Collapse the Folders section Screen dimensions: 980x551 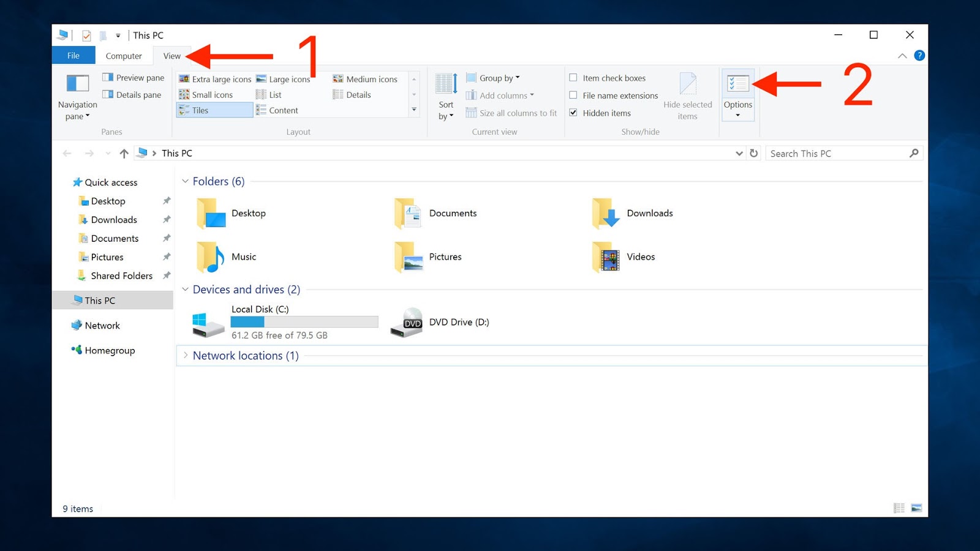click(185, 181)
